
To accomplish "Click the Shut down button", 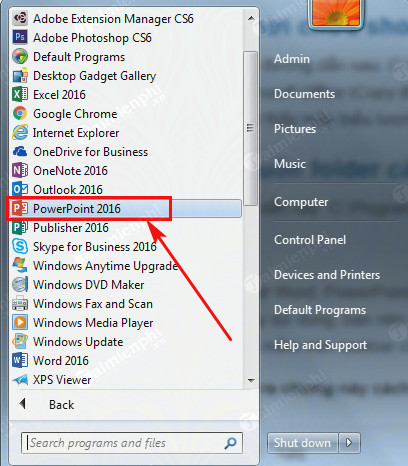I will tap(303, 443).
